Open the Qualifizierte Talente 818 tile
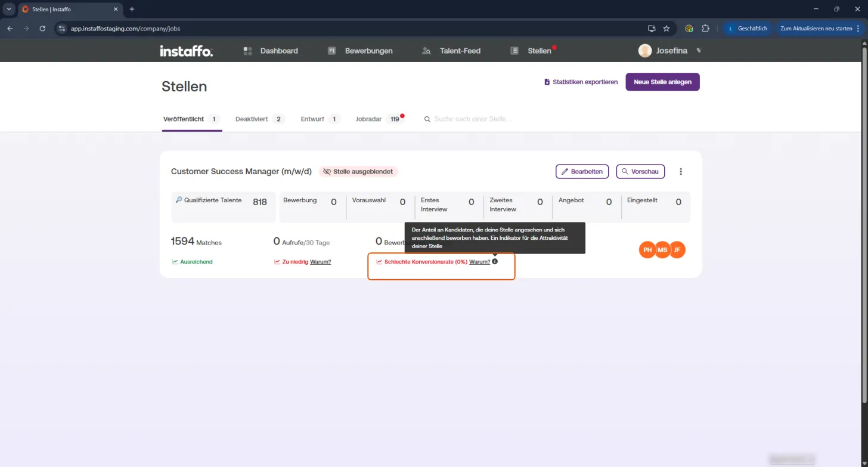Image resolution: width=868 pixels, height=467 pixels. click(x=223, y=207)
